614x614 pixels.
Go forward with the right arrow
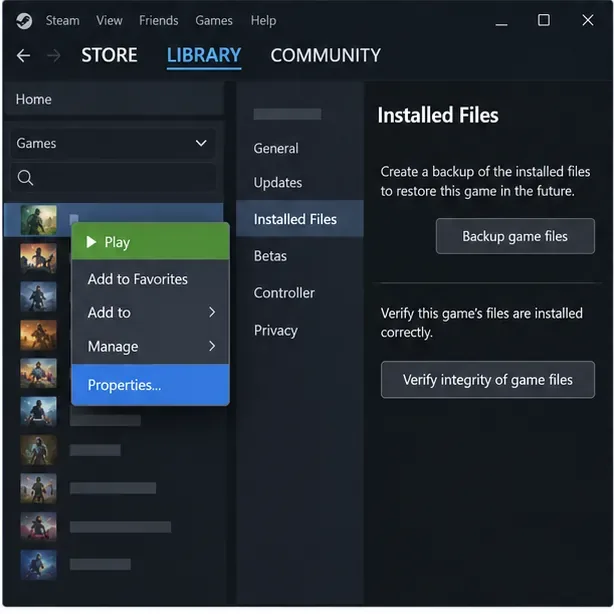(54, 55)
